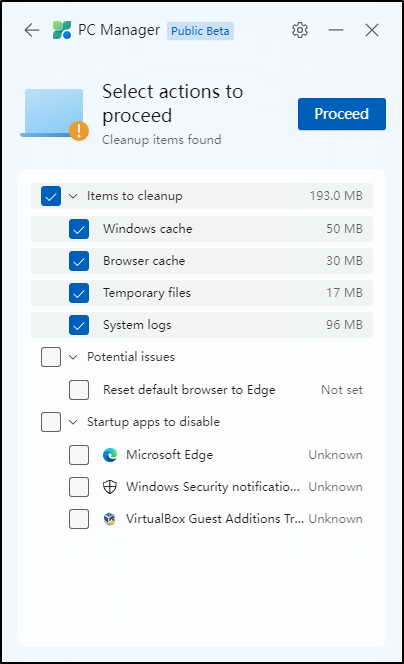Open settings via the gear icon

[300, 30]
